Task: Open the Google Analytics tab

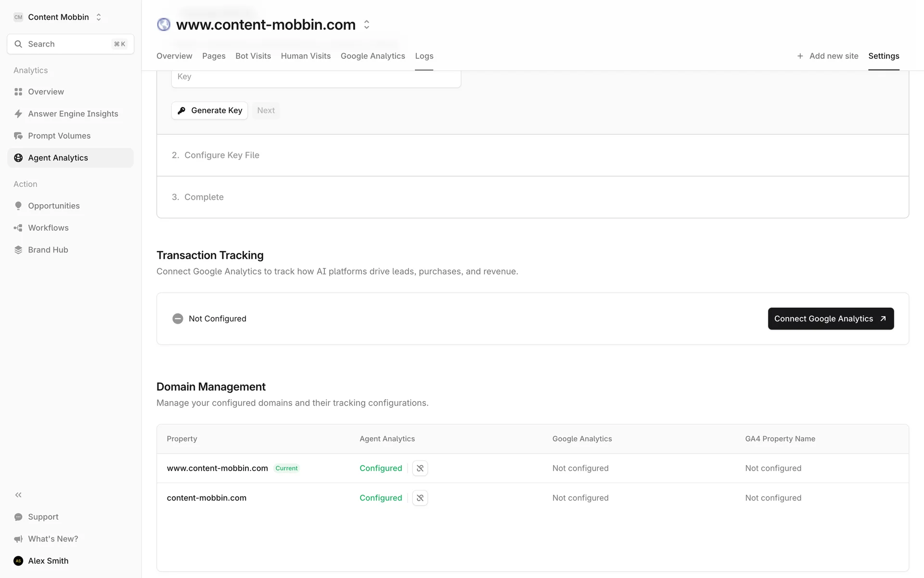Action: click(x=372, y=56)
